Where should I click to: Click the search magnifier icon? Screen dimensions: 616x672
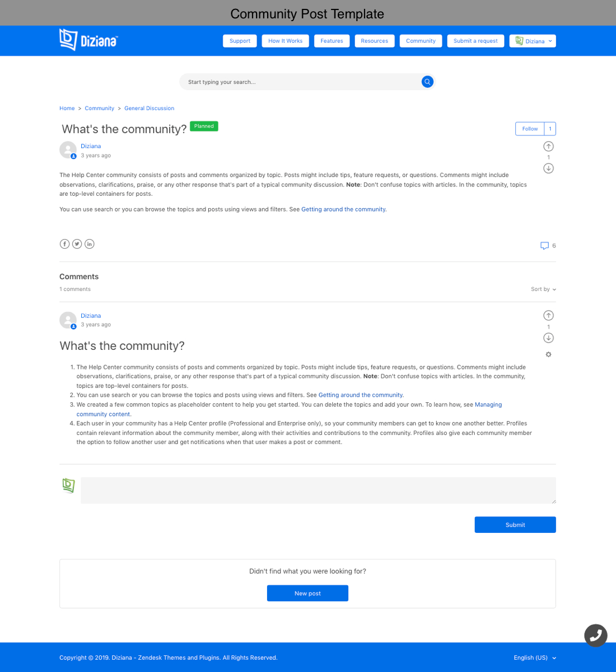click(427, 82)
